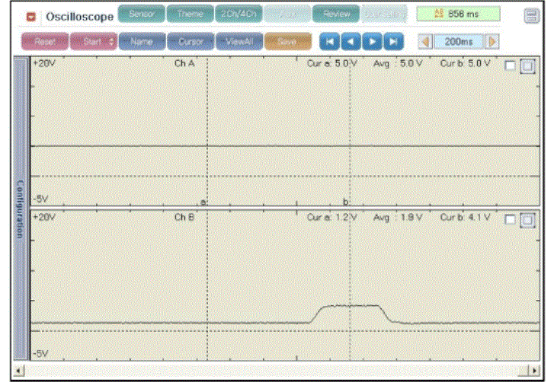Increase the 200ms time base
554x392 pixels.
[x=492, y=42]
